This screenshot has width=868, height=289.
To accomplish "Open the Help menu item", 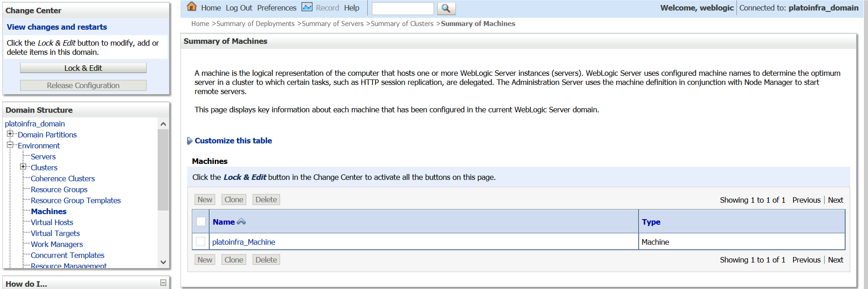I will pos(351,8).
